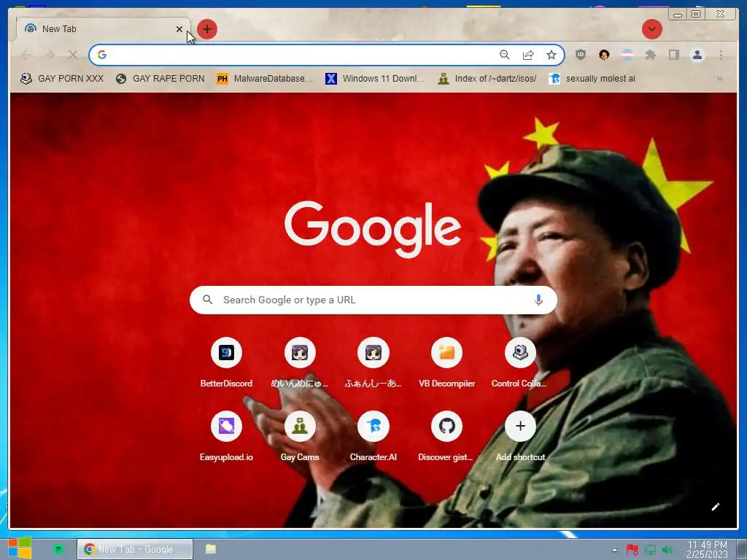The width and height of the screenshot is (747, 560).
Task: Open the zoom magnifier in the address bar
Action: pyautogui.click(x=505, y=55)
